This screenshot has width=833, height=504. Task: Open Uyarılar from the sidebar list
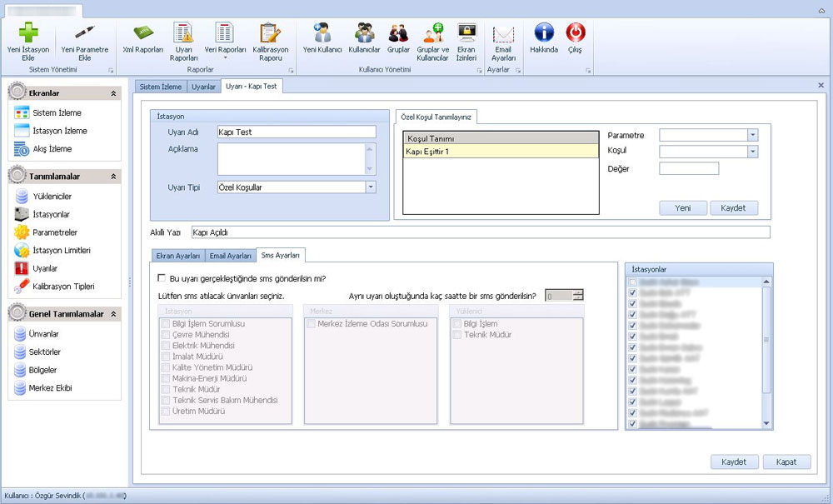point(45,268)
